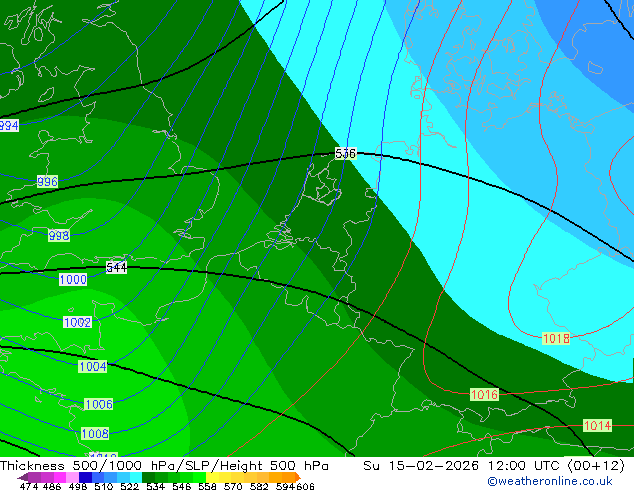Click the red 1018 pressure label

(x=556, y=339)
